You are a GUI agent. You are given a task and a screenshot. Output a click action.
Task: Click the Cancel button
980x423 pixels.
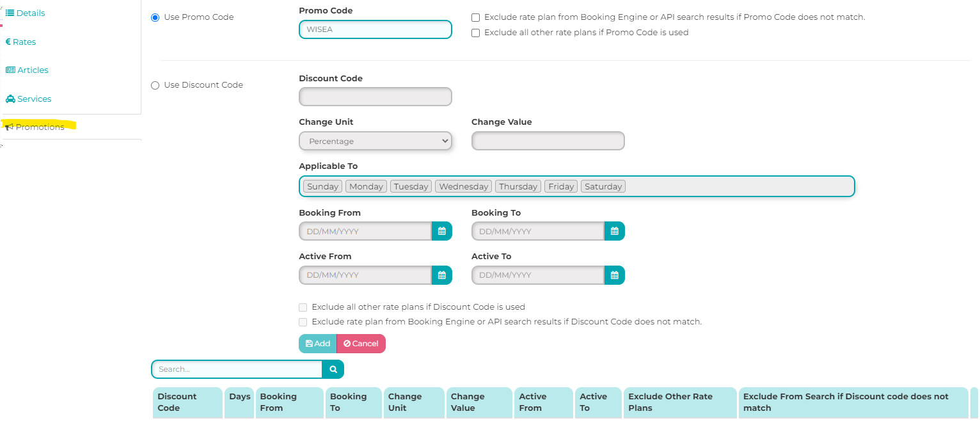pos(361,344)
